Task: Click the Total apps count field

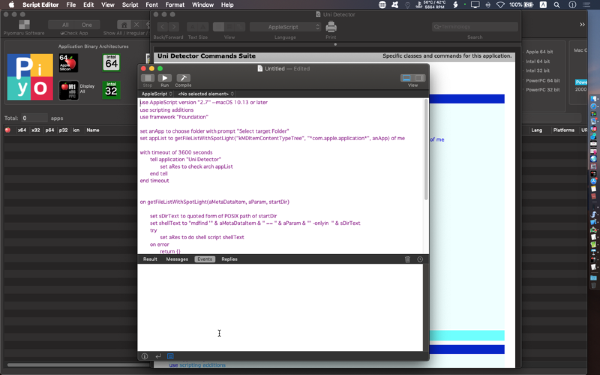Action: coord(34,118)
